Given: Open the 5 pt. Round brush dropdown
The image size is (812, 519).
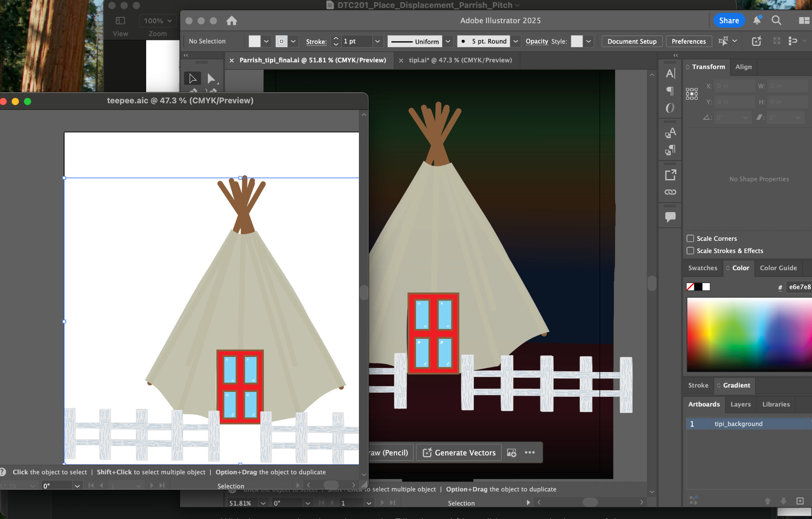Looking at the screenshot, I should pyautogui.click(x=516, y=41).
